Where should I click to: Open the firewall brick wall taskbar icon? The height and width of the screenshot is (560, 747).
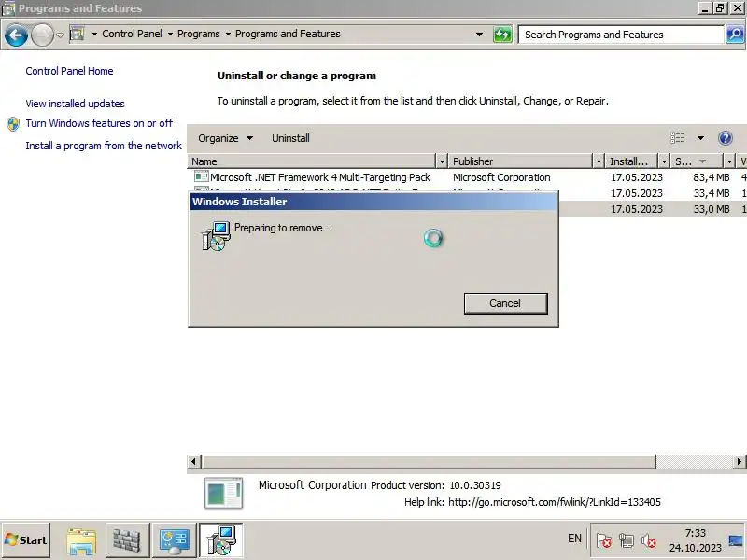(127, 540)
